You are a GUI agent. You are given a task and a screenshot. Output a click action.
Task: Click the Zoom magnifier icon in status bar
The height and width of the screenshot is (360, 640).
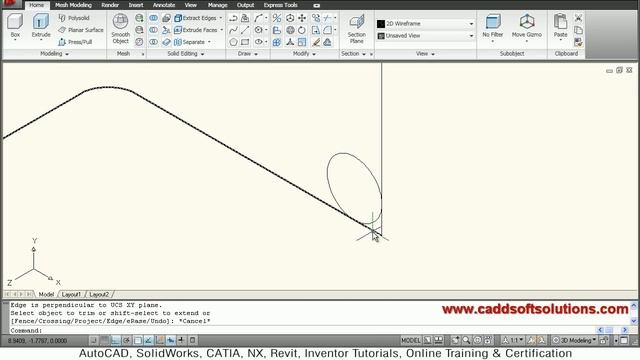[x=466, y=340]
